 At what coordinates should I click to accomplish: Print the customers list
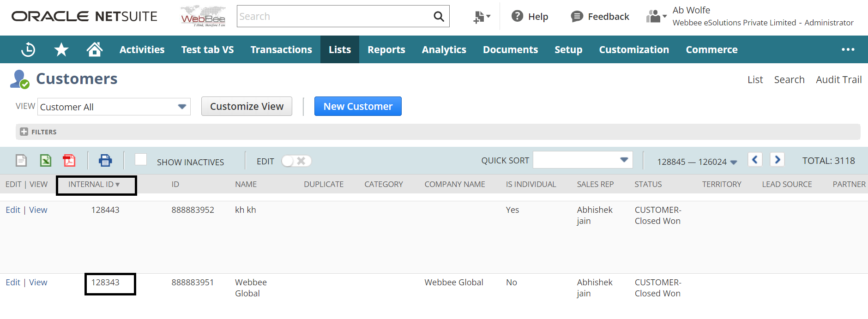pyautogui.click(x=105, y=161)
